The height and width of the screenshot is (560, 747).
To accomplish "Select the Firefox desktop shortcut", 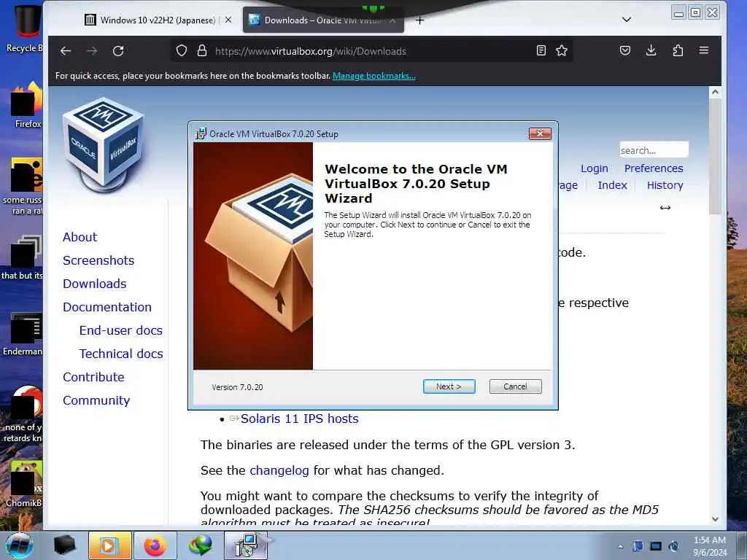I will (26, 106).
